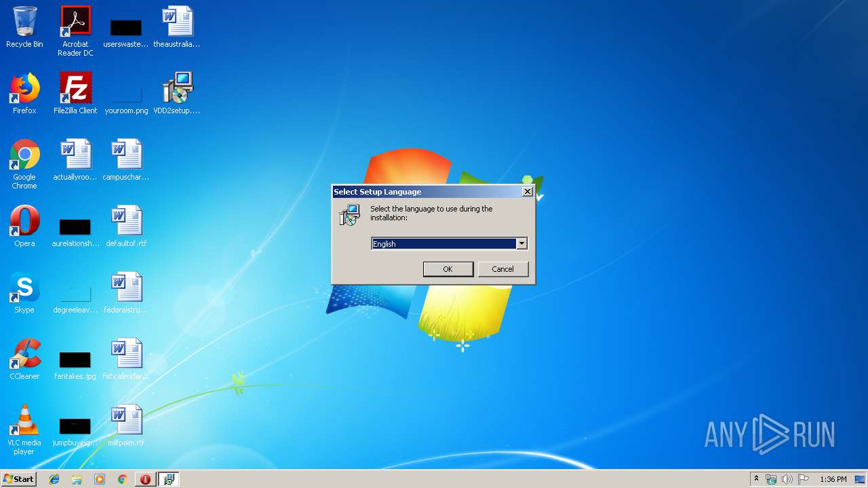The height and width of the screenshot is (488, 868).
Task: Select fishcalendar Word document icon
Action: (126, 359)
